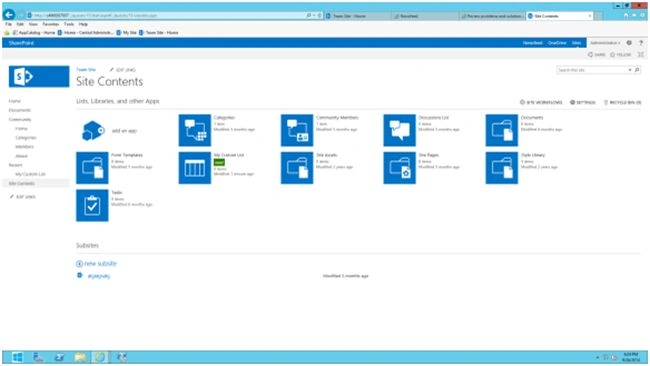Click the browser address bar

pos(166,15)
